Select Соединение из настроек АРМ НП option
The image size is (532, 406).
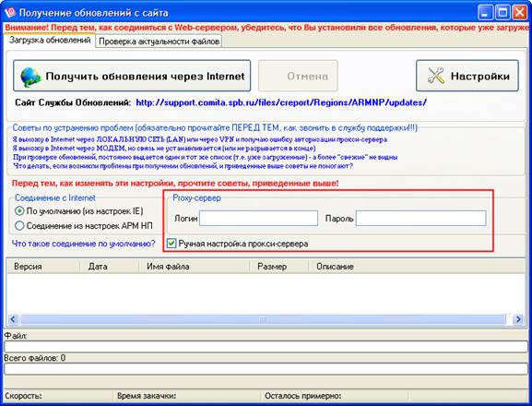[x=19, y=225]
